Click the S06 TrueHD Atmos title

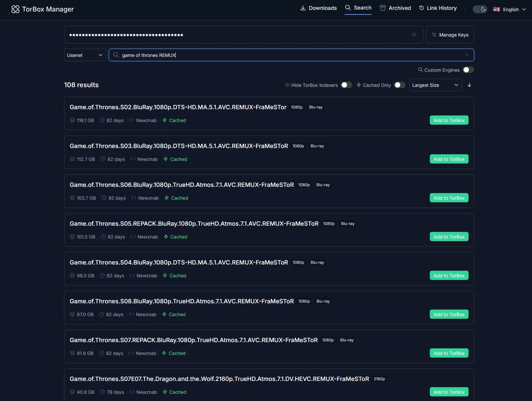182,185
